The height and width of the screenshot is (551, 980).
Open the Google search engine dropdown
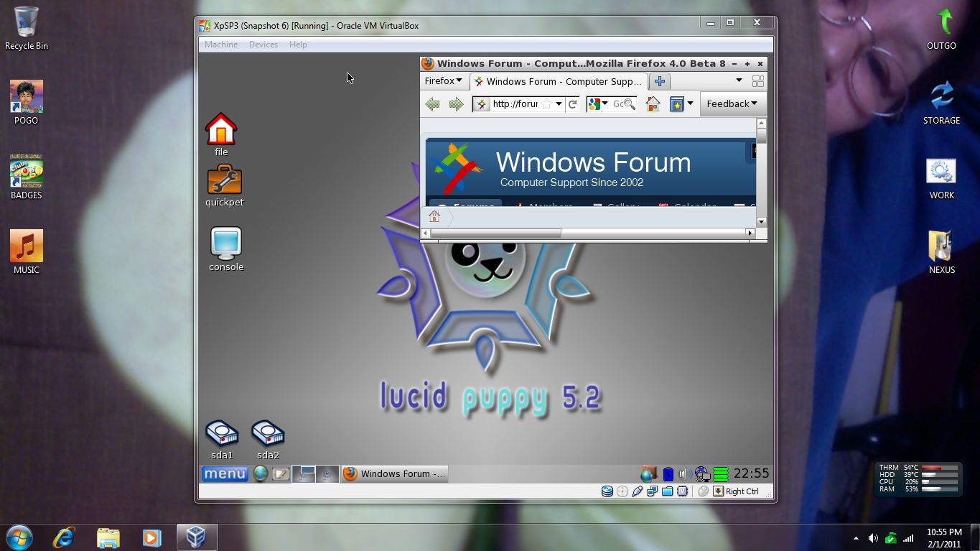(x=597, y=104)
